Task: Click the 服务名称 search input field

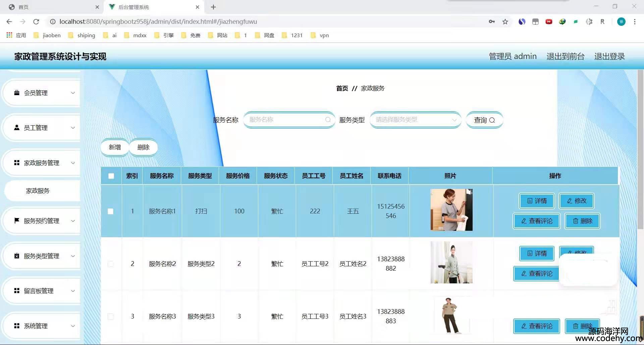Action: pyautogui.click(x=289, y=120)
